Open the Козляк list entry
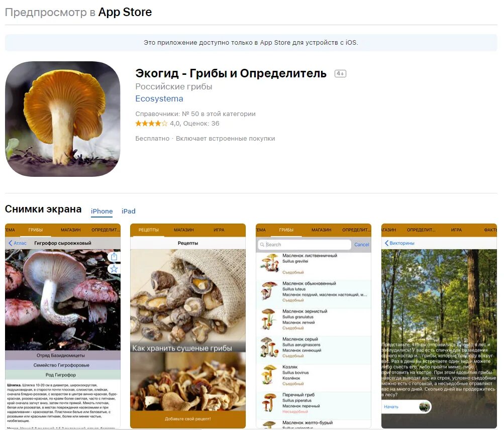Viewport: 504px width, 430px height. click(x=314, y=375)
